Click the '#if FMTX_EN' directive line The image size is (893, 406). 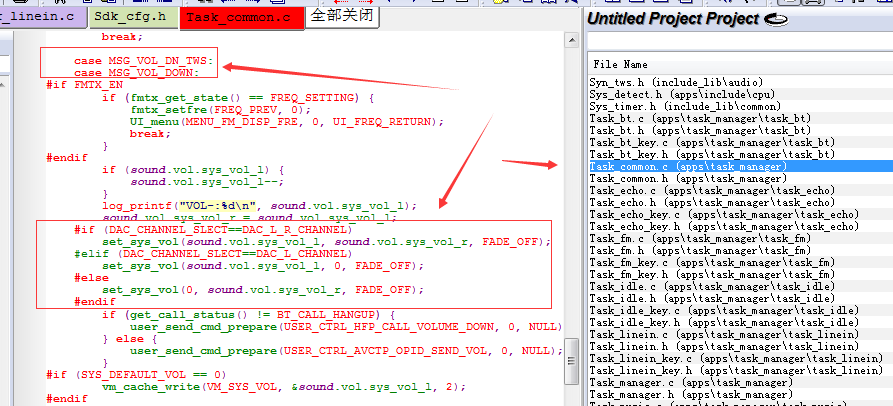[x=84, y=85]
